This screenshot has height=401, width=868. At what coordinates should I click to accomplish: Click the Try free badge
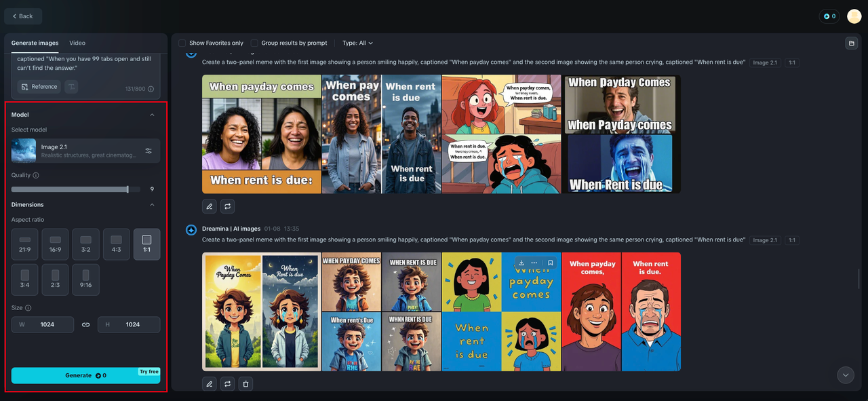pos(149,372)
